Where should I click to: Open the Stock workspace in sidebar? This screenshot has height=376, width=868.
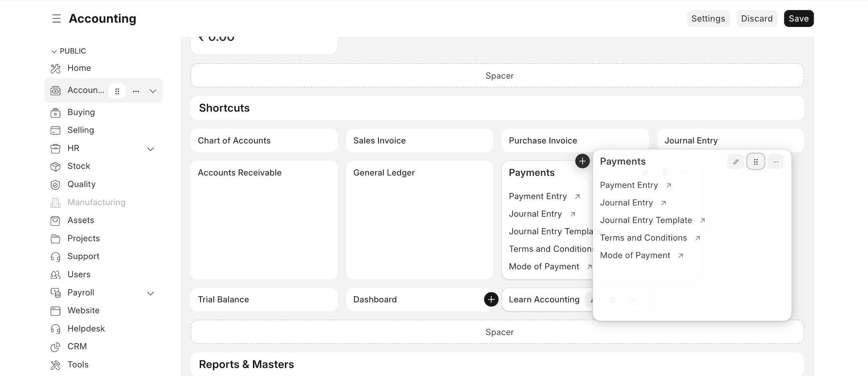point(79,166)
